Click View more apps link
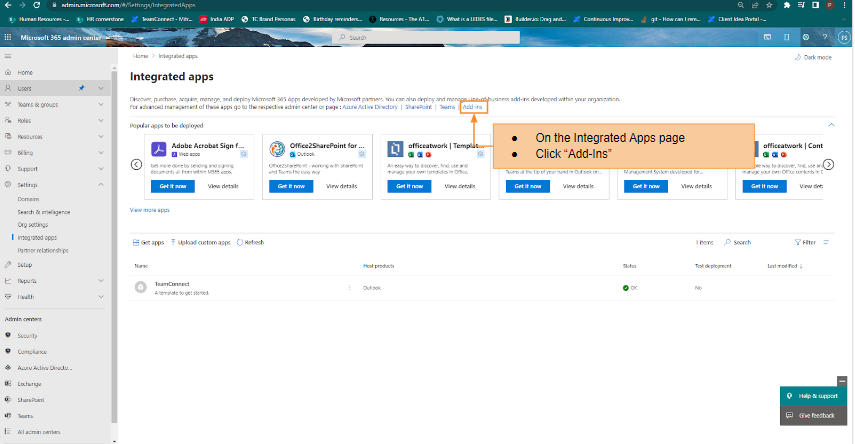 click(149, 210)
